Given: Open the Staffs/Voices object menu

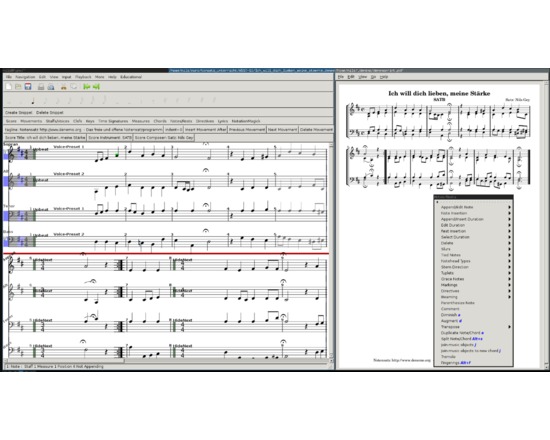Looking at the screenshot, I should [58, 121].
